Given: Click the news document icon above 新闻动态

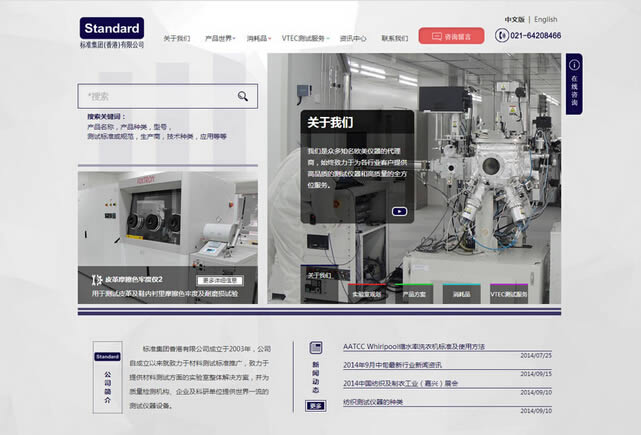Looking at the screenshot, I should pyautogui.click(x=316, y=349).
